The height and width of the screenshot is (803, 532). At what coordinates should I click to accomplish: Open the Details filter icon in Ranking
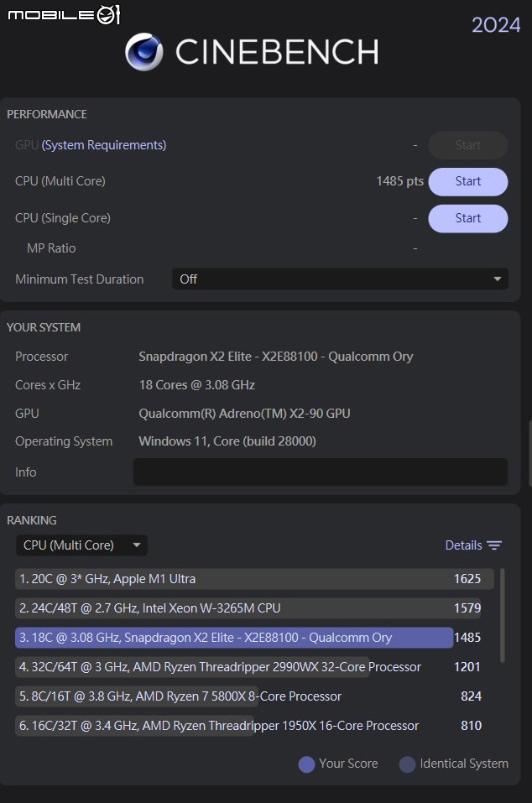click(494, 545)
